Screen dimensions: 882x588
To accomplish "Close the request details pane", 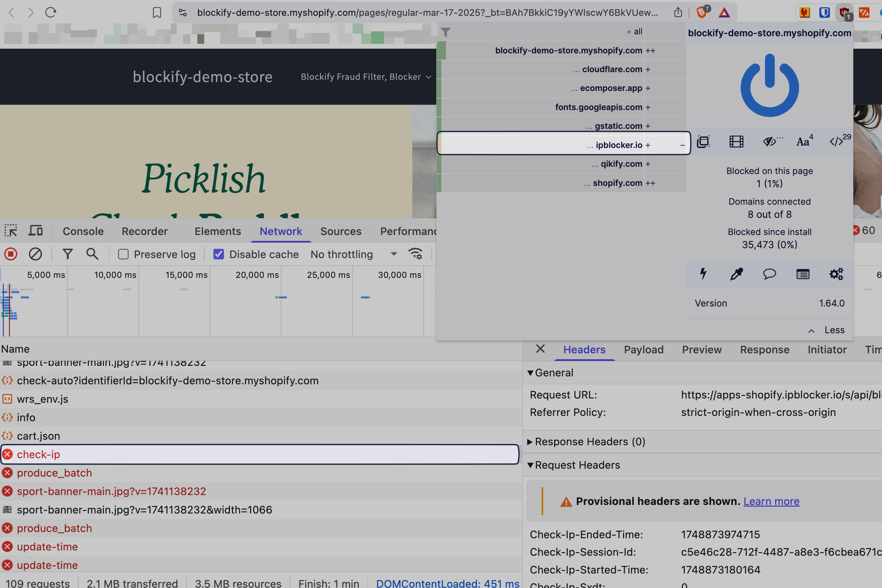I will click(540, 349).
